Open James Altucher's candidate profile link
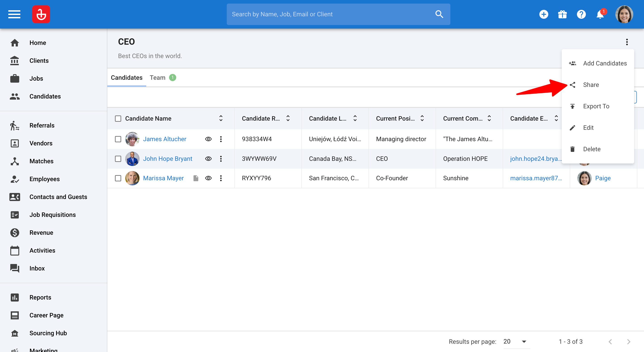 [165, 139]
